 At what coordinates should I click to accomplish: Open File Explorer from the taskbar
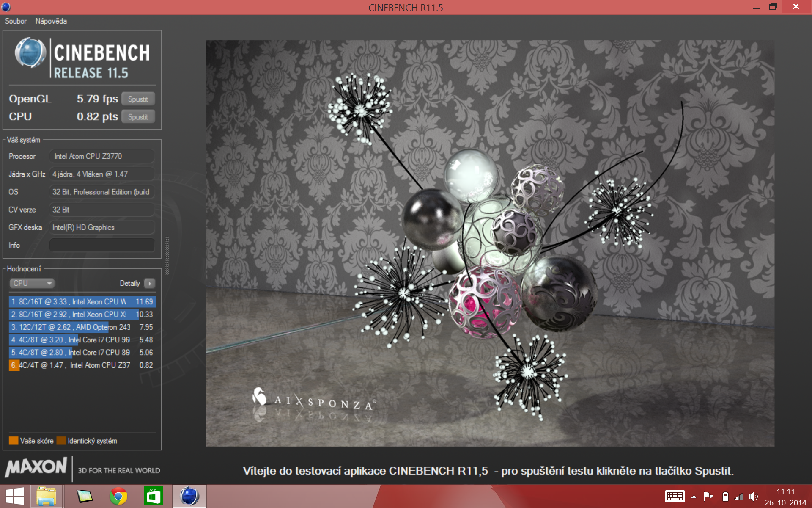click(47, 496)
